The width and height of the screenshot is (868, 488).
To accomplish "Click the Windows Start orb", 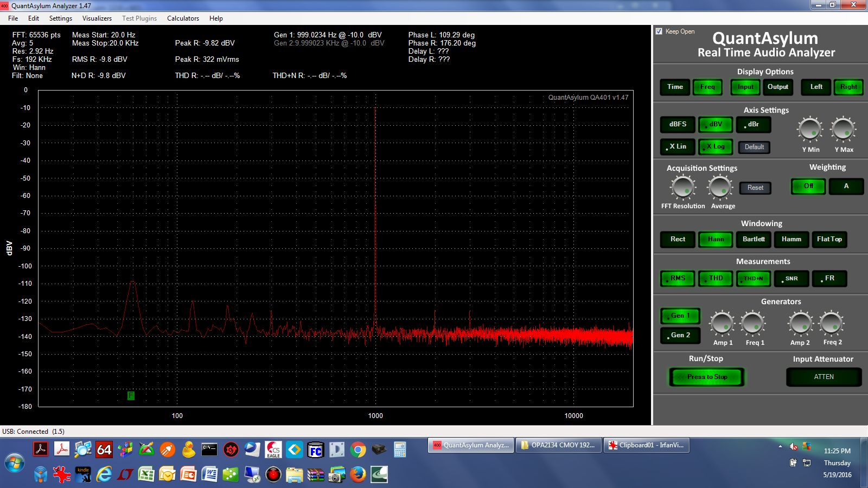I will click(x=15, y=464).
